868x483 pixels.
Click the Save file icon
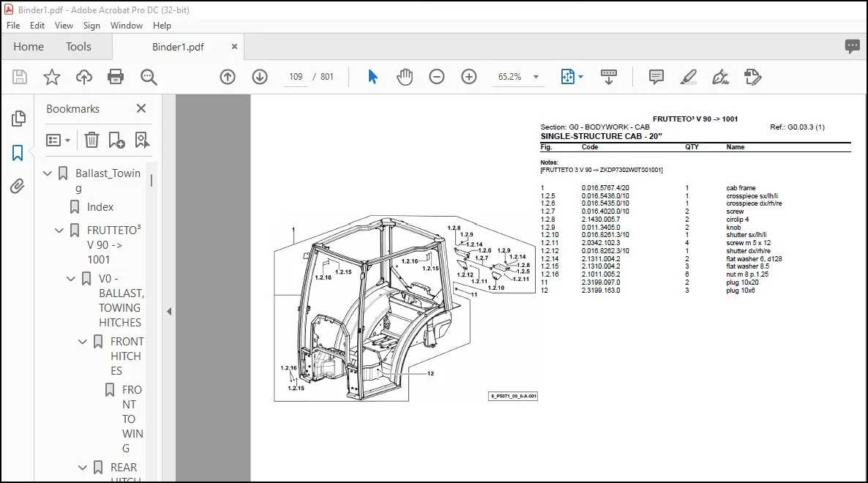(19, 77)
